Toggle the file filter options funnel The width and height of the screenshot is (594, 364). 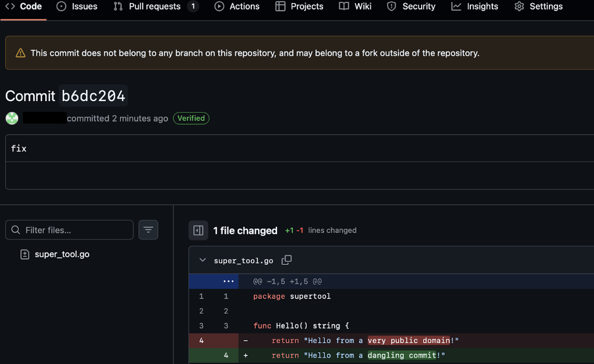(148, 230)
